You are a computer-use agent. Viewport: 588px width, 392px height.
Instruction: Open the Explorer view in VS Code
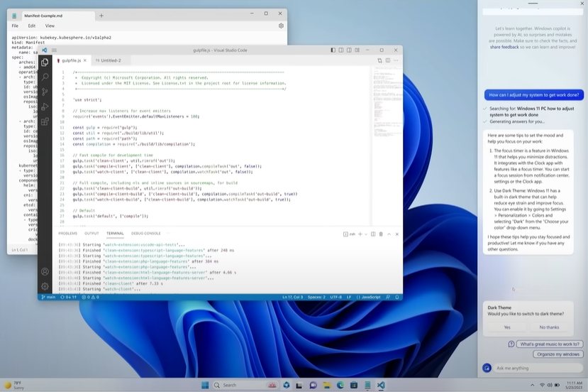pyautogui.click(x=45, y=62)
